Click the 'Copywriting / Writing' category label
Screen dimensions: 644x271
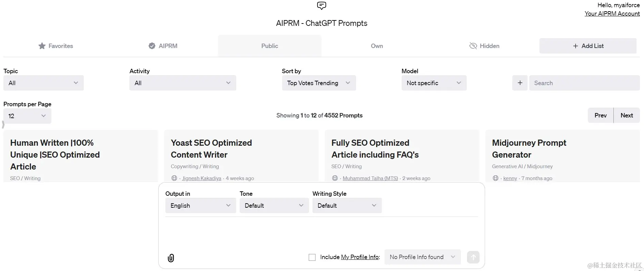click(195, 166)
